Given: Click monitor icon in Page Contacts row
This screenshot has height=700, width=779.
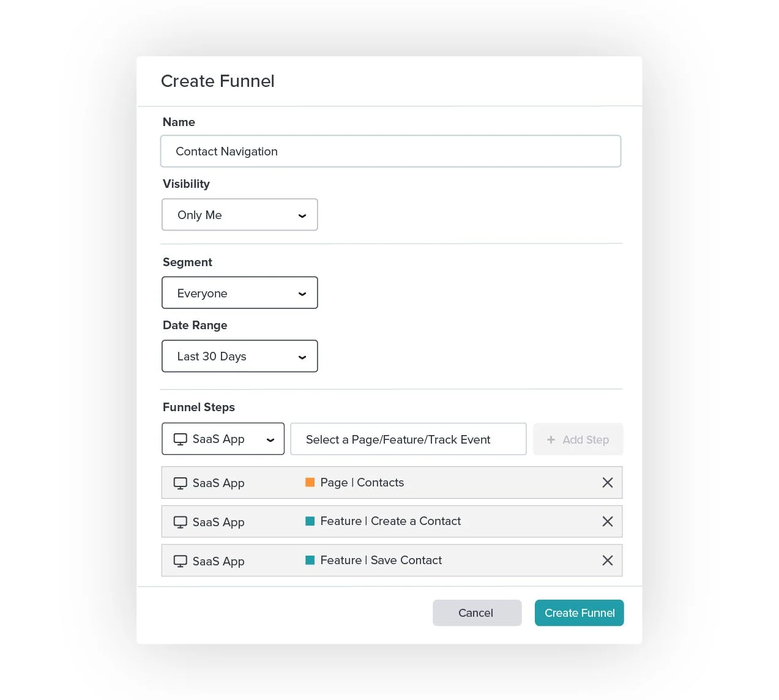Looking at the screenshot, I should click(181, 483).
